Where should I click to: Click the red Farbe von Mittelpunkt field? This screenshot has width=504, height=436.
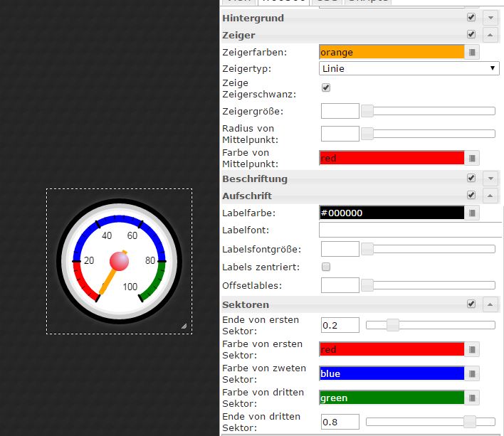(392, 158)
